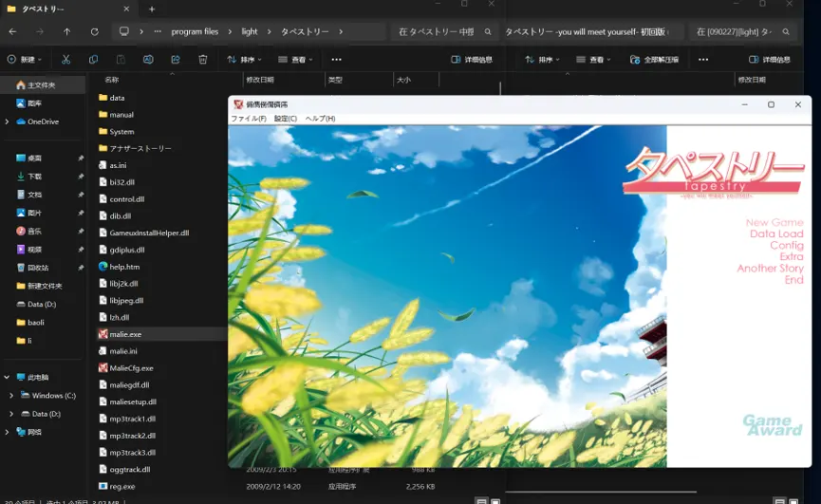Click the Delete trash can icon

(x=202, y=60)
